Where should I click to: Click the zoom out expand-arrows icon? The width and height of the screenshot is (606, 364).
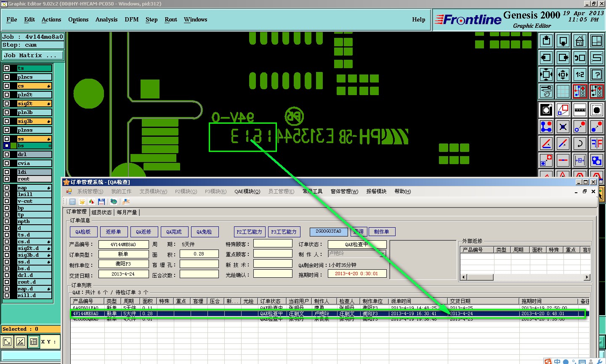point(546,74)
